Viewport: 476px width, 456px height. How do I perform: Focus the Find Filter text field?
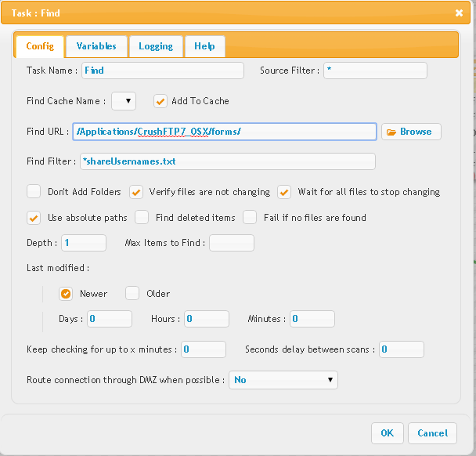coord(228,161)
